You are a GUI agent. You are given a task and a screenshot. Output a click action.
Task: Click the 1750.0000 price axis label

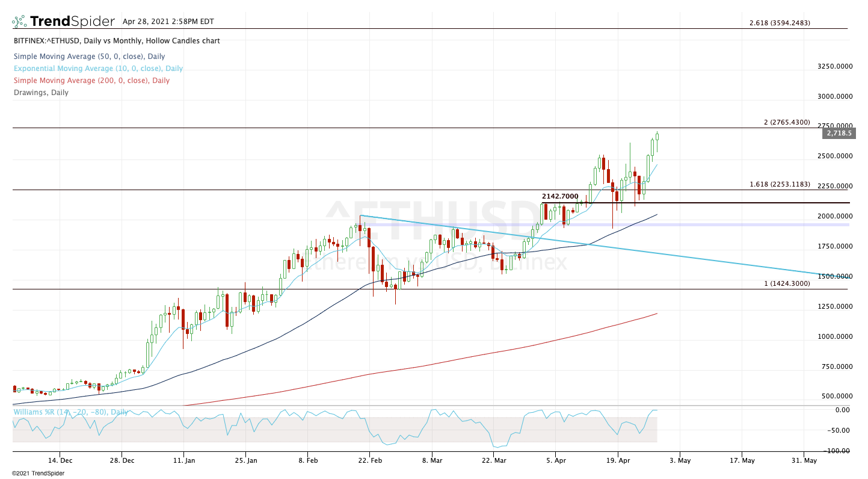(x=836, y=246)
